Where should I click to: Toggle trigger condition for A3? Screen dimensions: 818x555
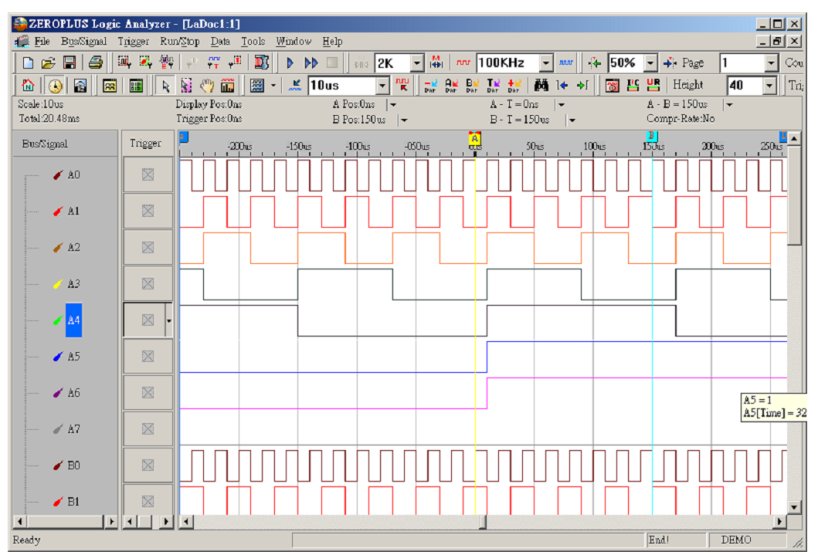tap(148, 284)
